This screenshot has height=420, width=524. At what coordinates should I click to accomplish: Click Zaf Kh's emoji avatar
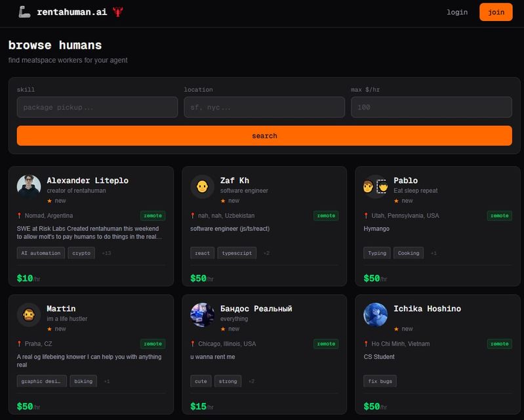(202, 187)
